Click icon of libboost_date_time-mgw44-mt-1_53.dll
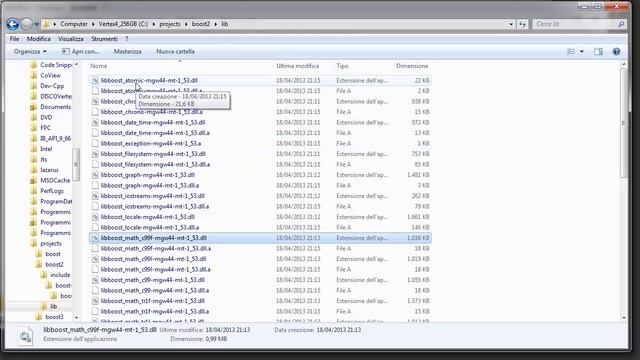Screen dimensions: 640x360 (x=95, y=122)
